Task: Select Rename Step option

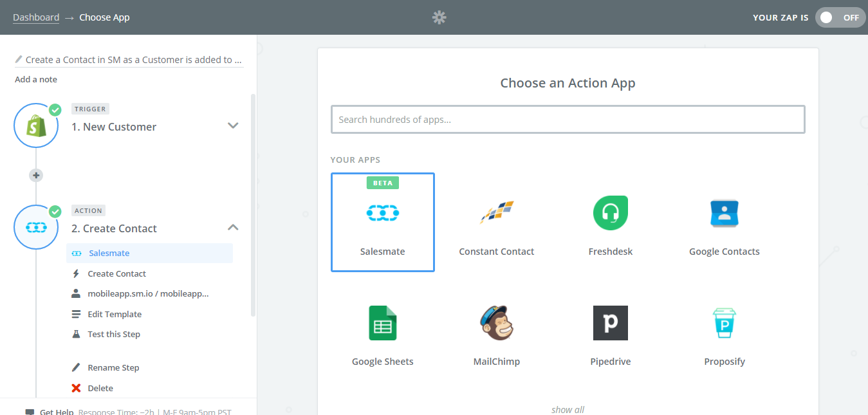Action: [113, 367]
